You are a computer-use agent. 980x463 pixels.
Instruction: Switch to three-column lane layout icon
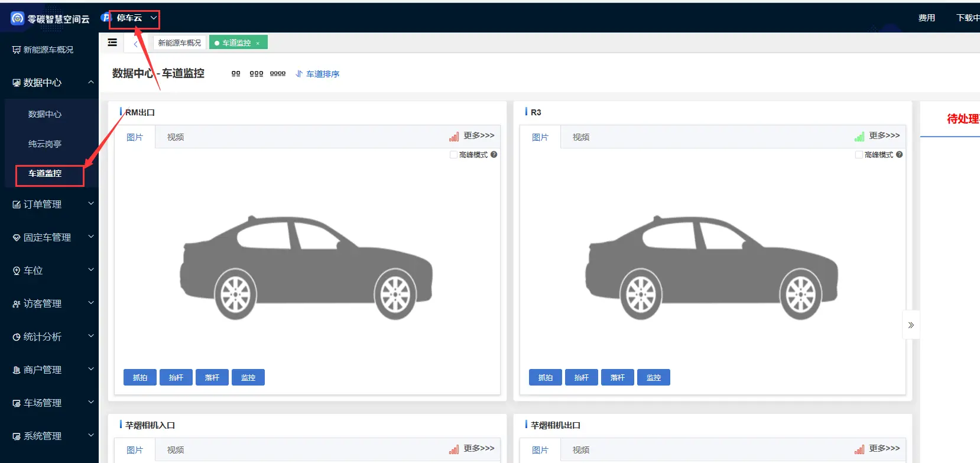click(x=256, y=74)
